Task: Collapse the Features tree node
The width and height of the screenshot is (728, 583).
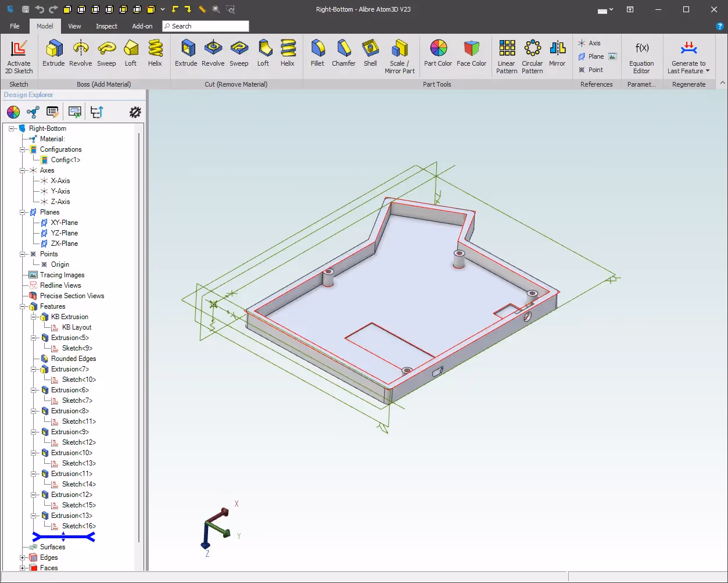Action: click(23, 306)
